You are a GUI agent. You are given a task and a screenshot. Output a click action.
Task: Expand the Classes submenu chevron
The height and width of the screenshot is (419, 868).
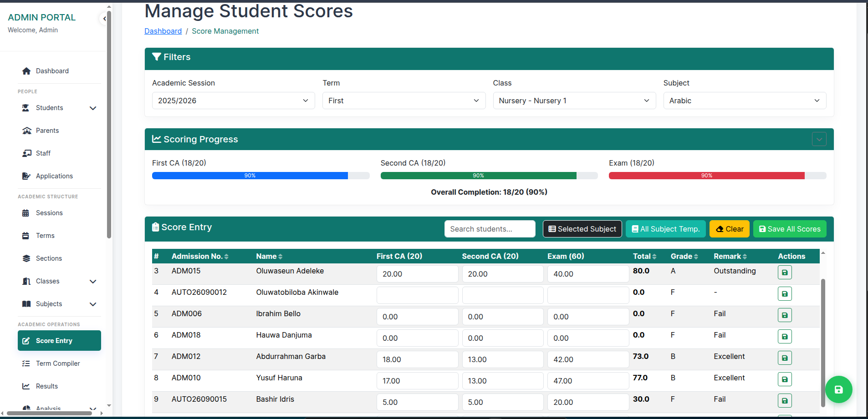coord(93,282)
